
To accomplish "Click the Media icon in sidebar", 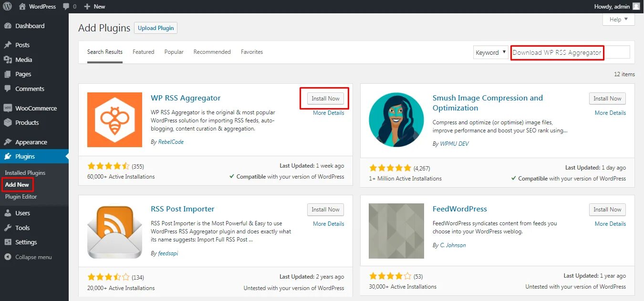I will (x=8, y=60).
